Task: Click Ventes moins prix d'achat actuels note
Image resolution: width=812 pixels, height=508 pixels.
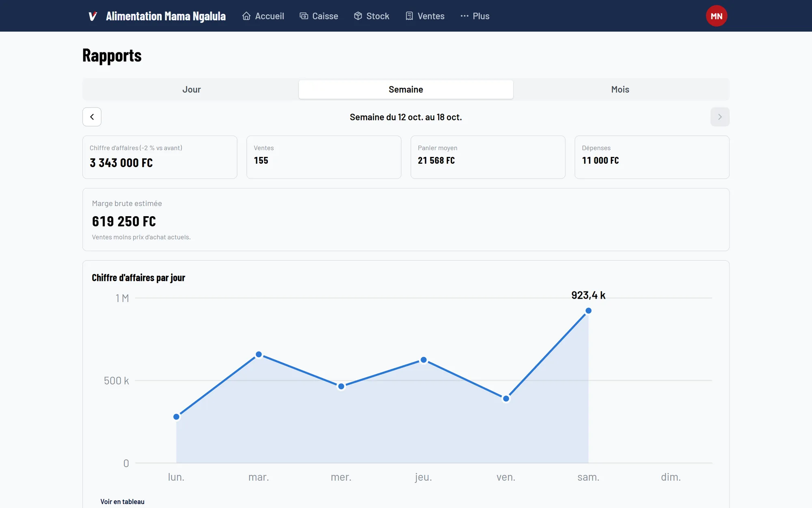Action: [x=141, y=237]
